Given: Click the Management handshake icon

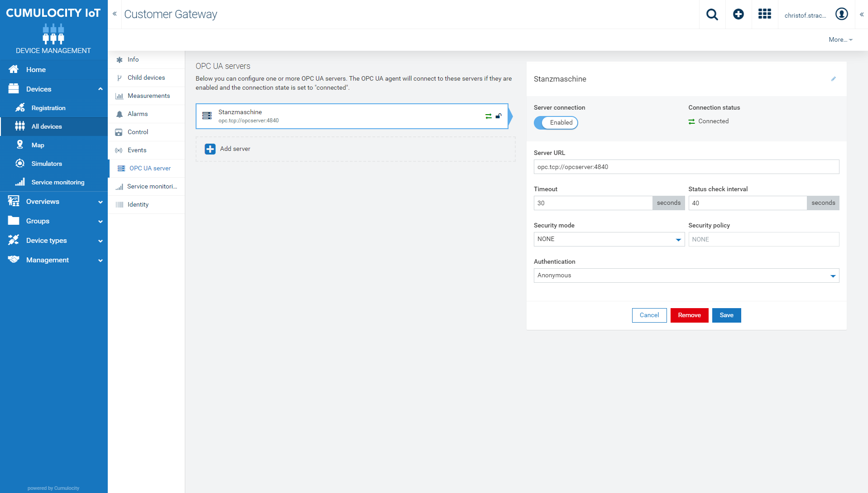Looking at the screenshot, I should [14, 260].
